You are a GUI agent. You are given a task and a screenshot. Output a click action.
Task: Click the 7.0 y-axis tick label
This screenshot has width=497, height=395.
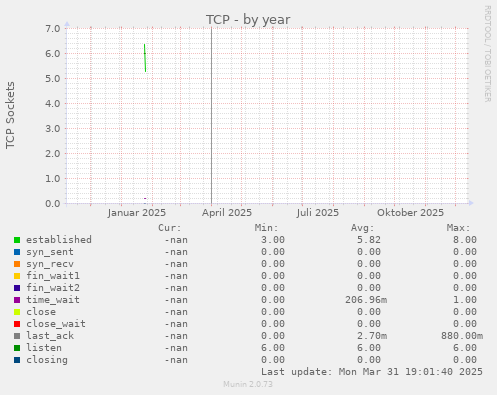tap(53, 28)
